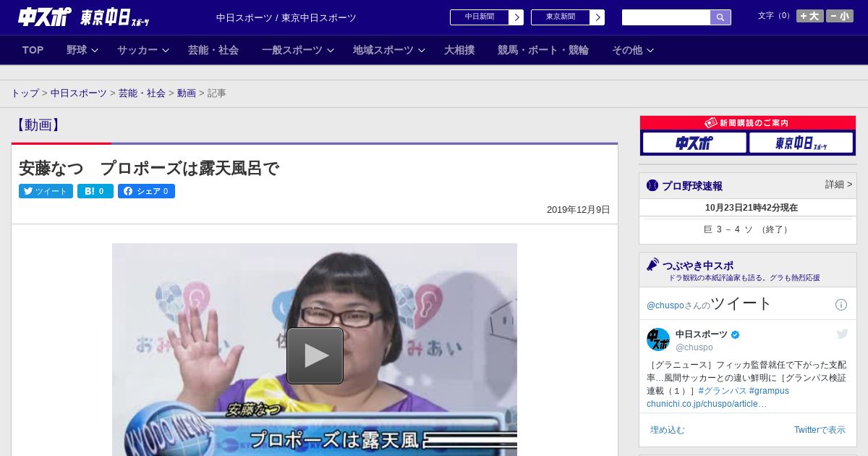The height and width of the screenshot is (456, 868).
Task: Expand the 地域スポーツ dropdown menu
Action: click(389, 50)
